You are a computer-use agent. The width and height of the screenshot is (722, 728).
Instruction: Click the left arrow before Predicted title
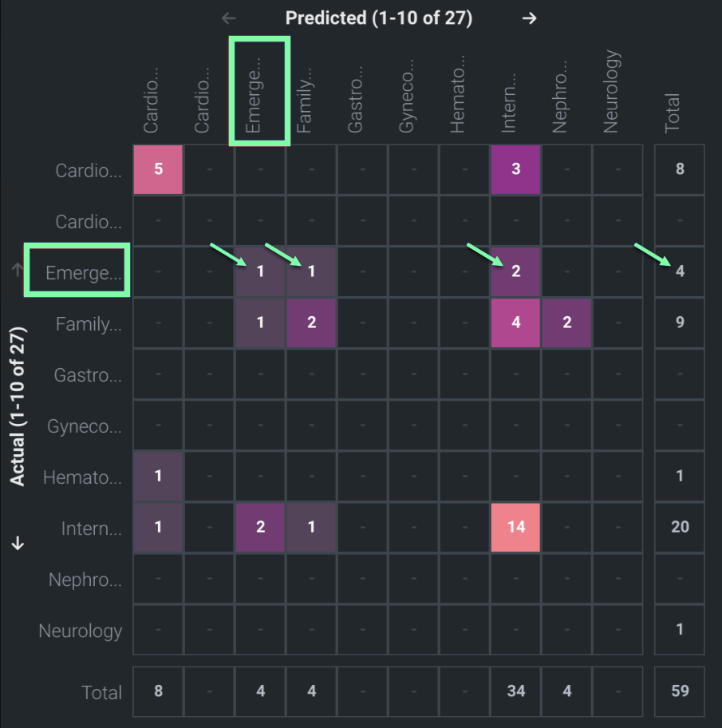point(230,18)
